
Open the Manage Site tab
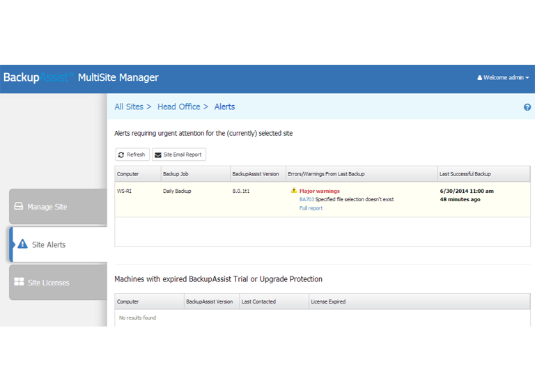(58, 207)
